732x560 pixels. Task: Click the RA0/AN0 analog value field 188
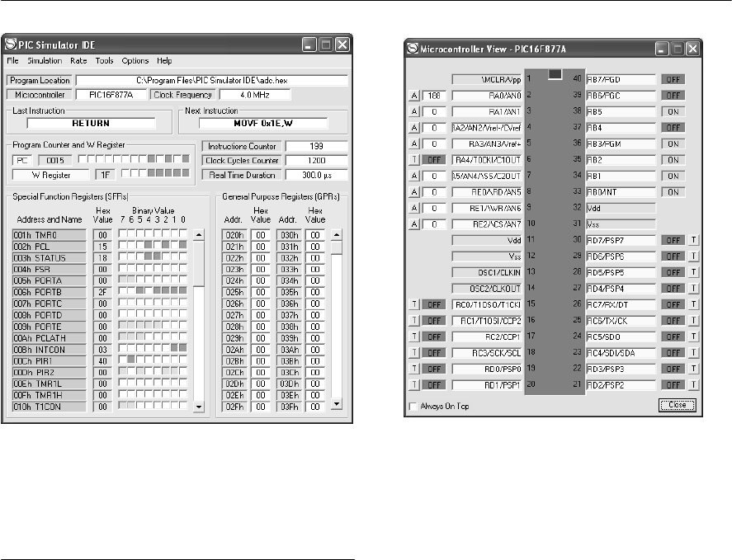coord(434,96)
